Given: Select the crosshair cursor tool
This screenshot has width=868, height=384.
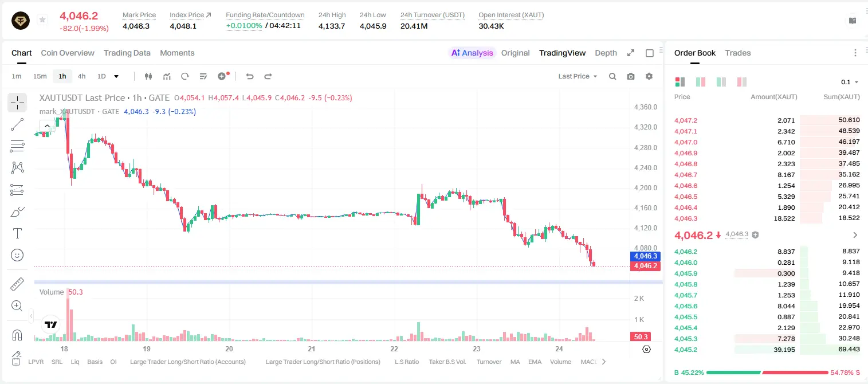Looking at the screenshot, I should coord(17,103).
